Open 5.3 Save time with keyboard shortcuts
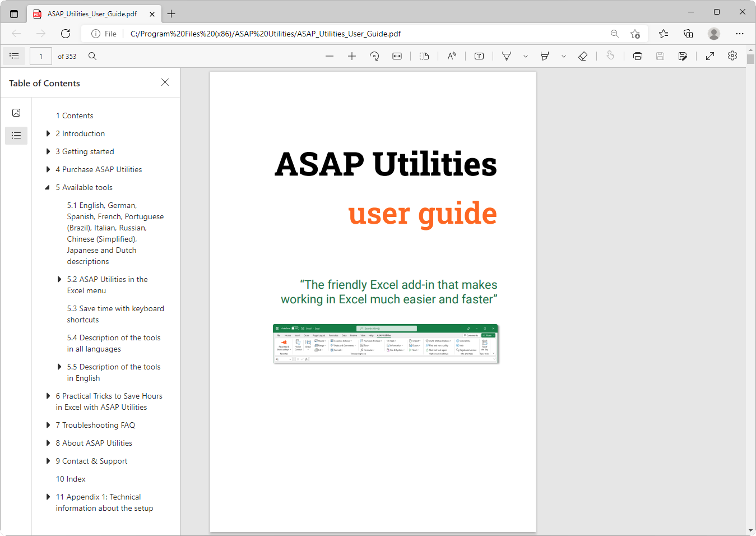Viewport: 756px width, 536px height. coord(115,314)
